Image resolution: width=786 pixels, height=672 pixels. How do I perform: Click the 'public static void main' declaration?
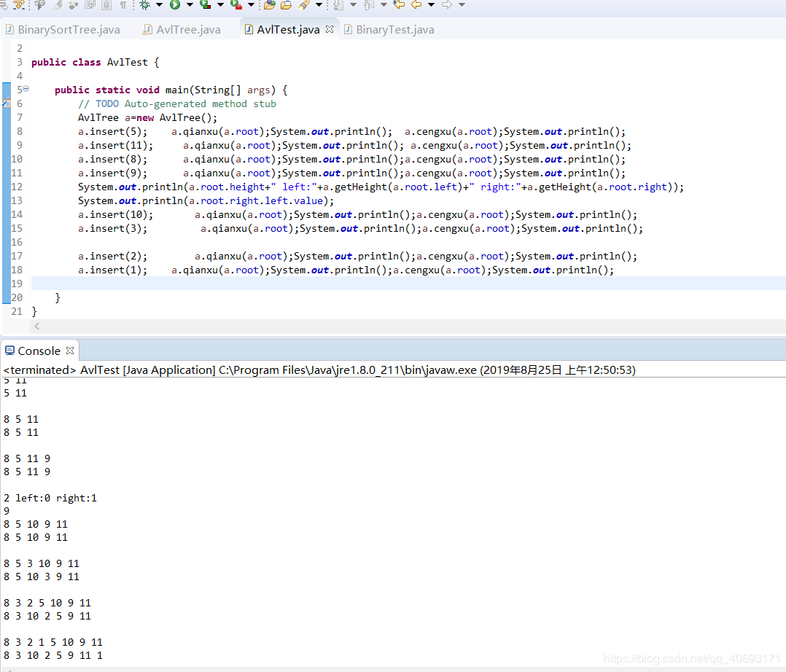point(171,90)
